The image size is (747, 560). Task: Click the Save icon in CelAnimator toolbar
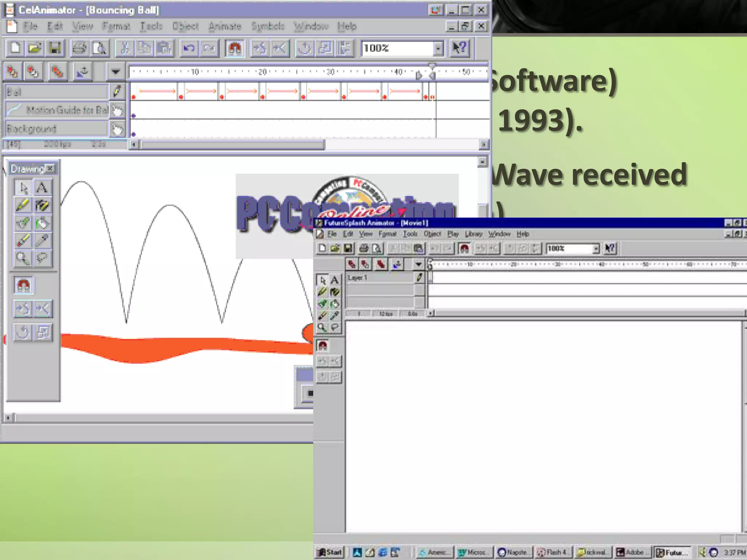55,48
